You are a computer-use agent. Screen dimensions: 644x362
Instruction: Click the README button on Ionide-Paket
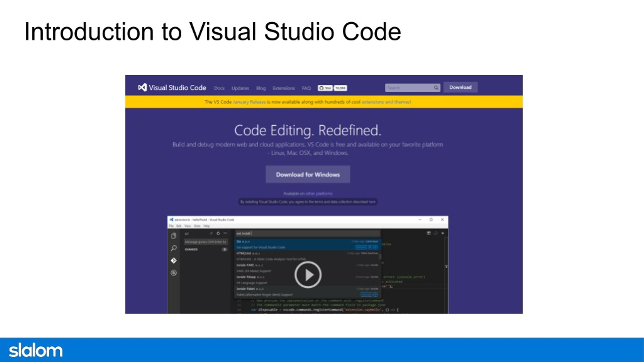366,295
